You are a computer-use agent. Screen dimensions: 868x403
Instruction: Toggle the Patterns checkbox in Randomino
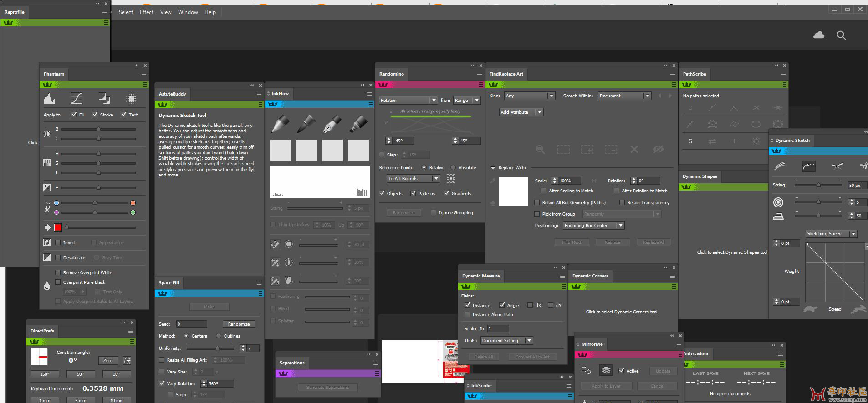[414, 193]
